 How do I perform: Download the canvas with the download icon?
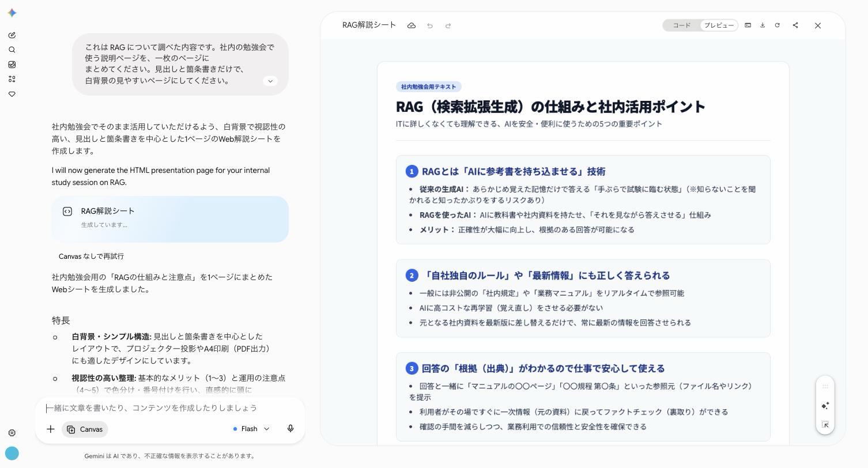(x=763, y=25)
